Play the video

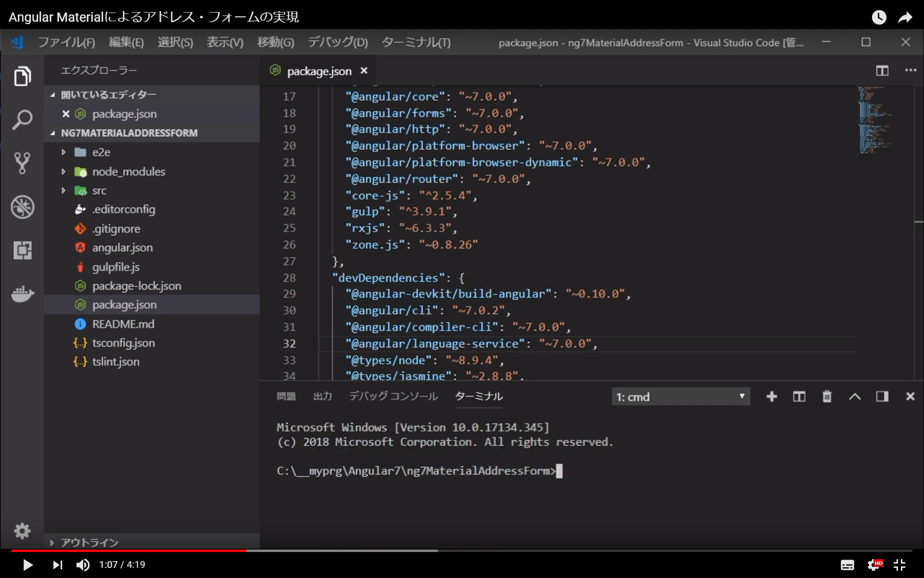pyautogui.click(x=28, y=565)
